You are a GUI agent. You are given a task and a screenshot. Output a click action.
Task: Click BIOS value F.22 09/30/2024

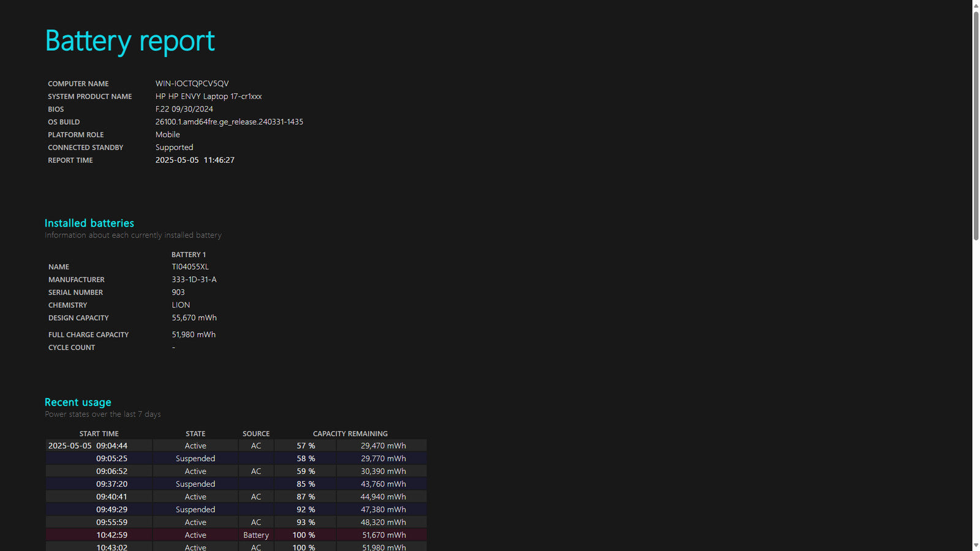184,109
